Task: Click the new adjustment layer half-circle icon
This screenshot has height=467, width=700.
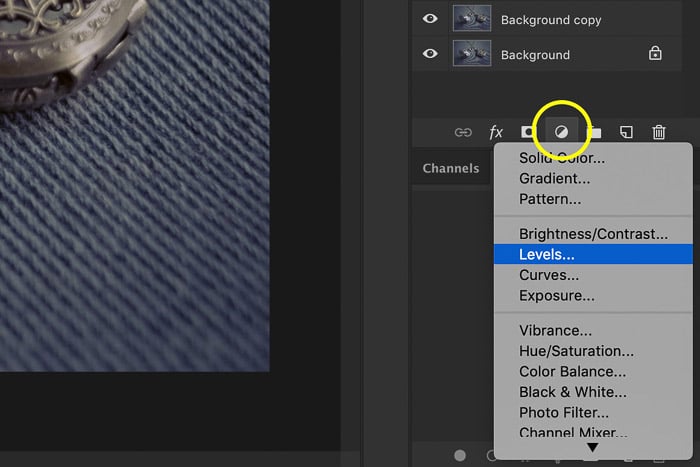Action: pyautogui.click(x=561, y=132)
